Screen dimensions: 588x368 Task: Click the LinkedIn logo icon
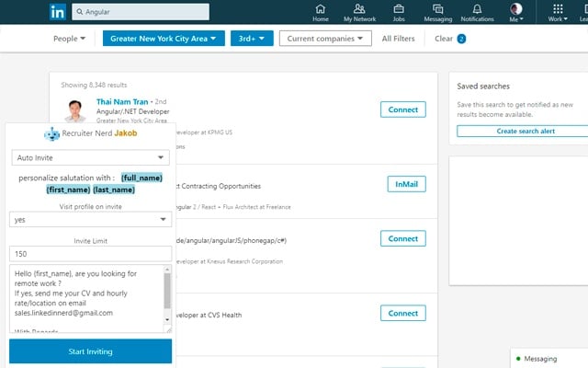pyautogui.click(x=57, y=12)
